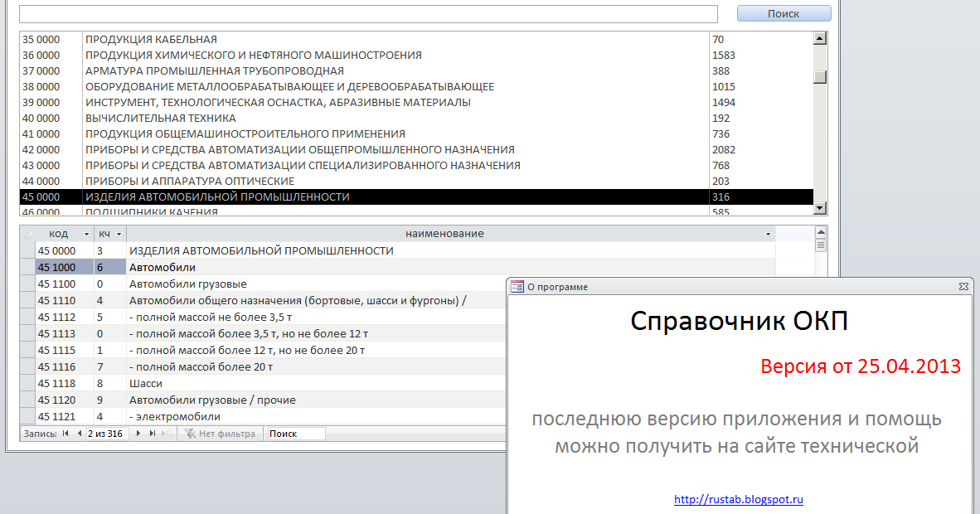Click the blue 'Поиск' button

pos(784,13)
